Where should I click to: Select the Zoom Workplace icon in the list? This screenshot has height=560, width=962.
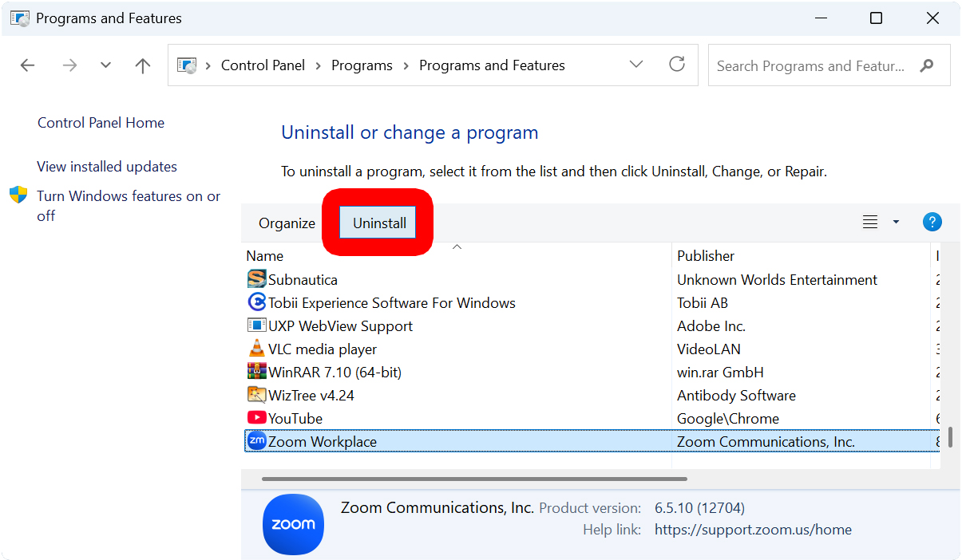click(255, 440)
